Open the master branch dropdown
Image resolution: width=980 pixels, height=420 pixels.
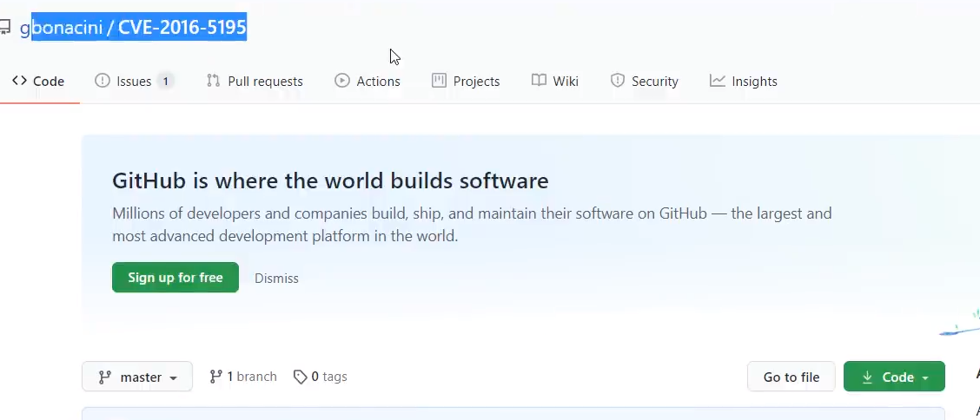click(137, 377)
